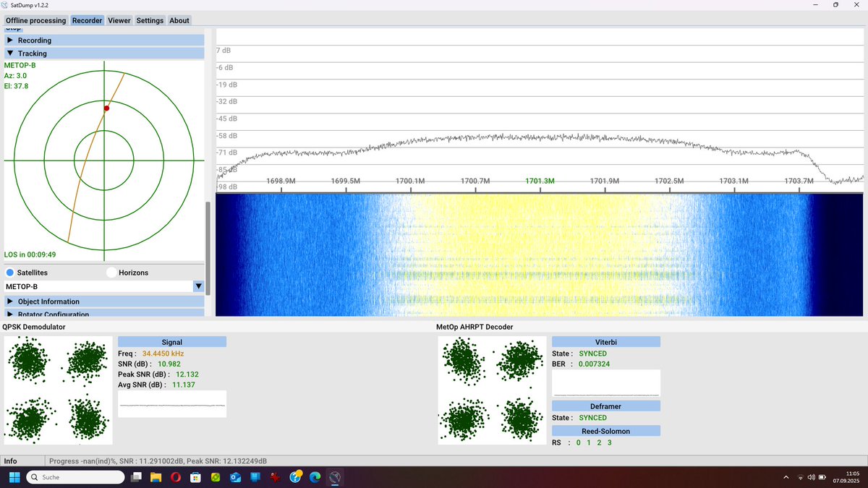
Task: Click the left panel vertical scrollbar
Action: point(208,248)
